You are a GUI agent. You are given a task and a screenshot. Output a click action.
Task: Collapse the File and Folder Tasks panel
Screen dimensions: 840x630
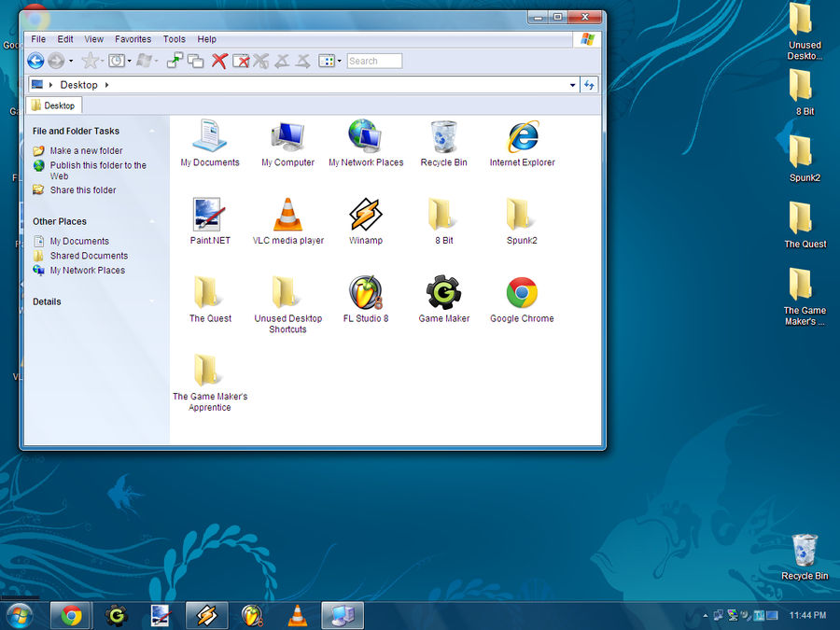[x=153, y=132]
